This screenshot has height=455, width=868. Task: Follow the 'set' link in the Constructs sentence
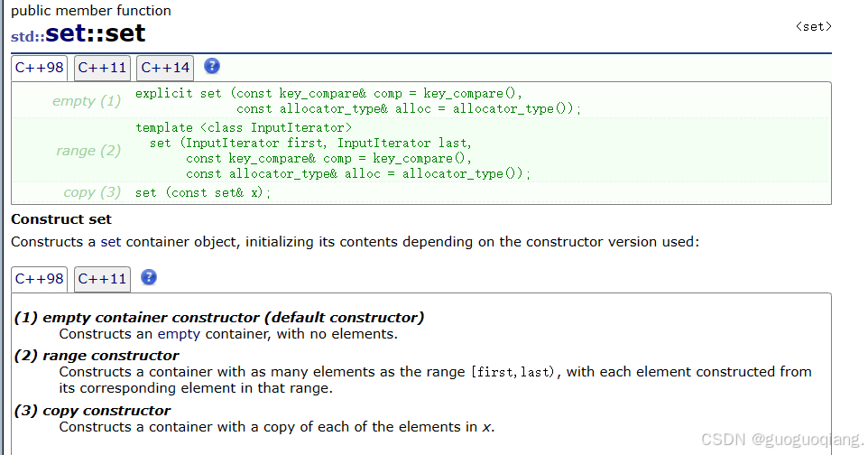[111, 242]
